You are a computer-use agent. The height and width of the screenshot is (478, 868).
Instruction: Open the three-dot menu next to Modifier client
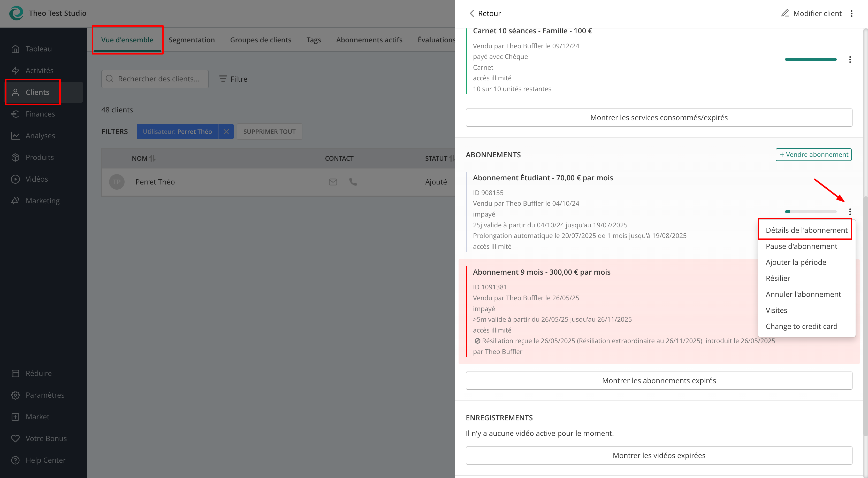pyautogui.click(x=851, y=13)
